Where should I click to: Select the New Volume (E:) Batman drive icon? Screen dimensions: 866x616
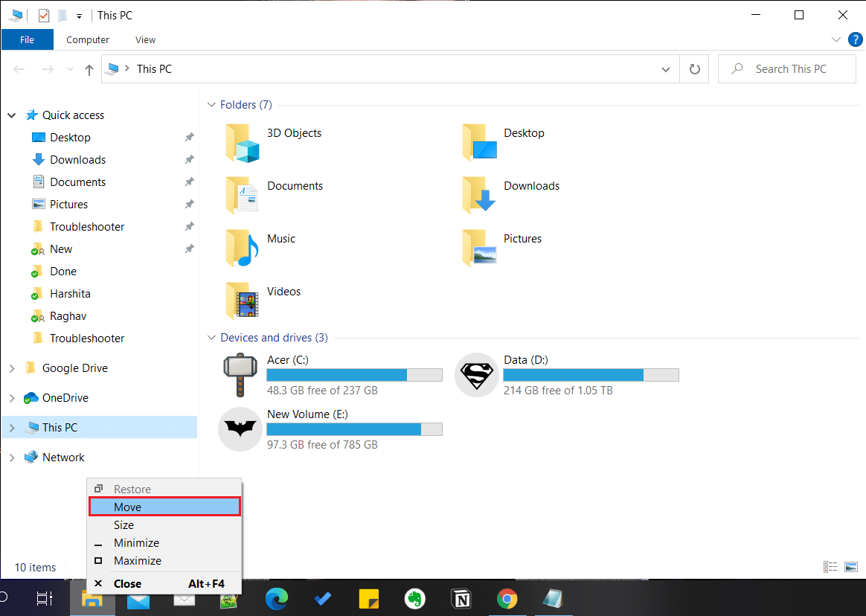pyautogui.click(x=240, y=429)
